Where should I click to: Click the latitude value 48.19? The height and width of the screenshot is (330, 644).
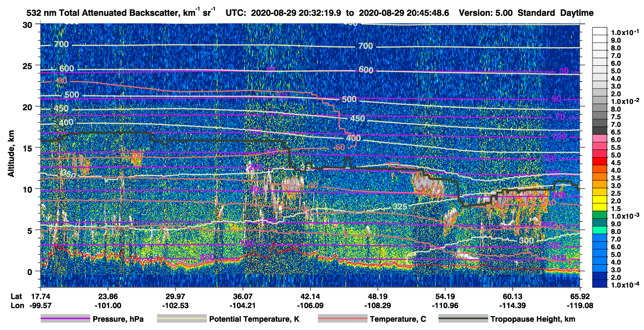tap(377, 296)
